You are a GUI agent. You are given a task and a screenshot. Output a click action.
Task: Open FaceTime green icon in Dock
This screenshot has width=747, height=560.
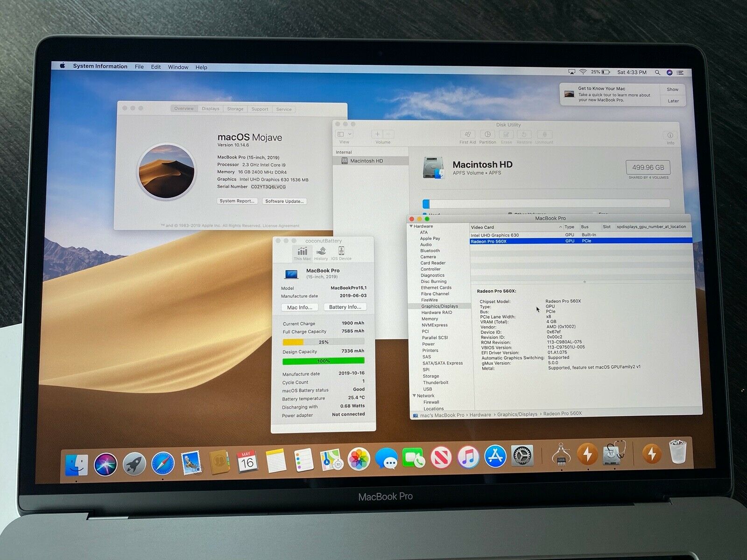(x=413, y=458)
